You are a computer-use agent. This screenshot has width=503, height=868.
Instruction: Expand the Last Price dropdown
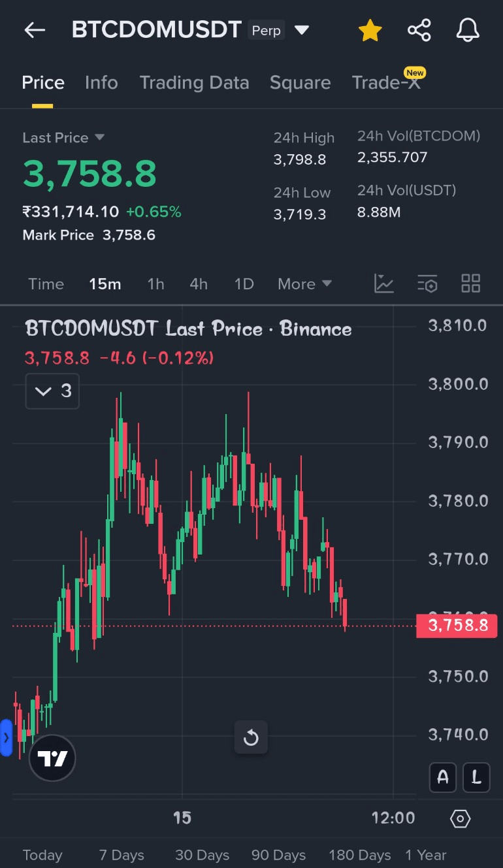tap(99, 137)
